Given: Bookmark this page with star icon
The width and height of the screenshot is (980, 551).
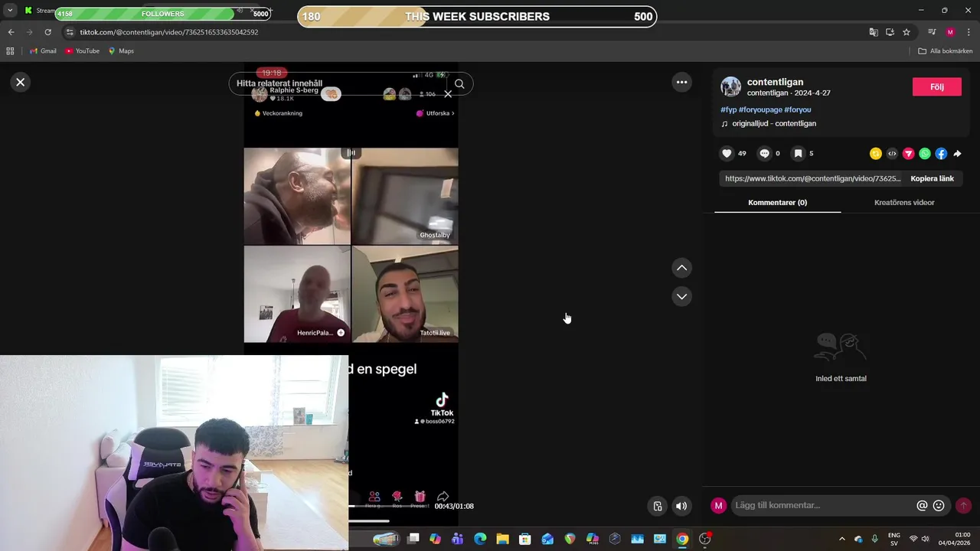Looking at the screenshot, I should click(x=906, y=32).
